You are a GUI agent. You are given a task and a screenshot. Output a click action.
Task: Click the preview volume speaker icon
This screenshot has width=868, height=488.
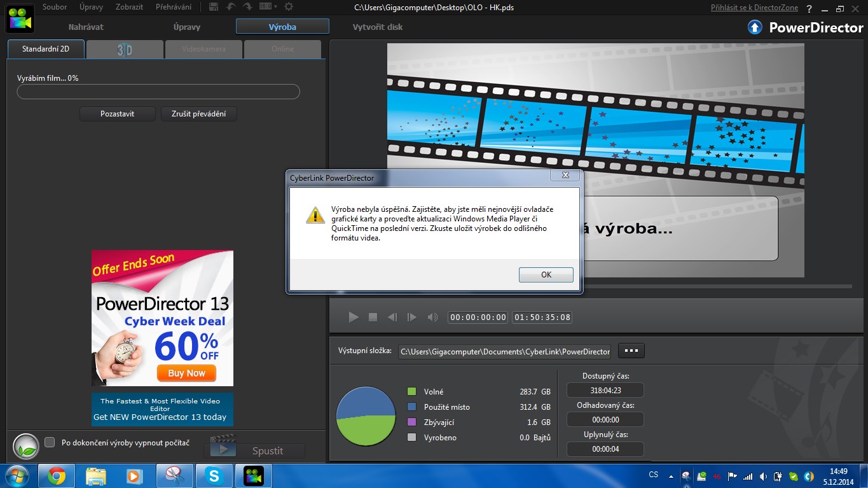[x=432, y=317]
